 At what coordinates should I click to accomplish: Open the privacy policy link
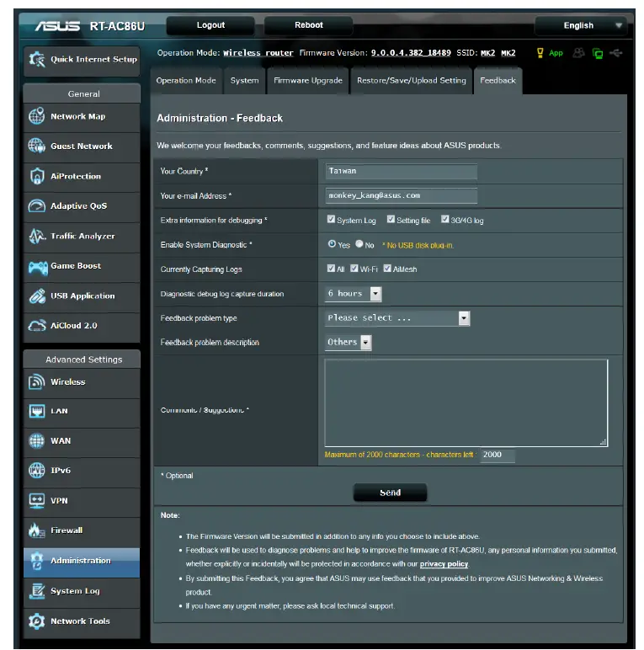[x=444, y=564]
